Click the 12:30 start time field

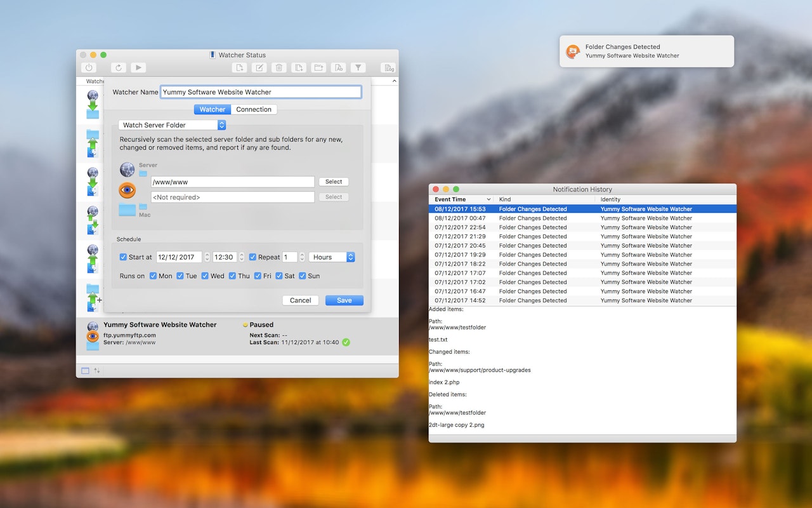coord(225,257)
